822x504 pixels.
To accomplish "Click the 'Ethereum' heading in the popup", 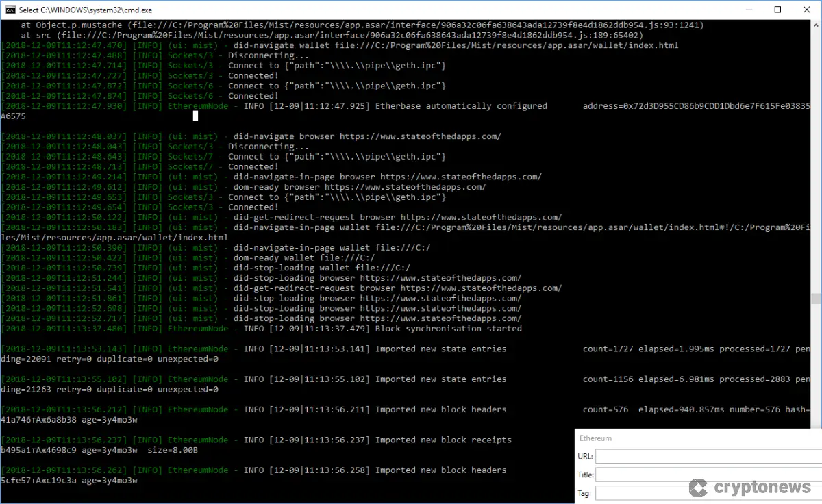I will [595, 438].
